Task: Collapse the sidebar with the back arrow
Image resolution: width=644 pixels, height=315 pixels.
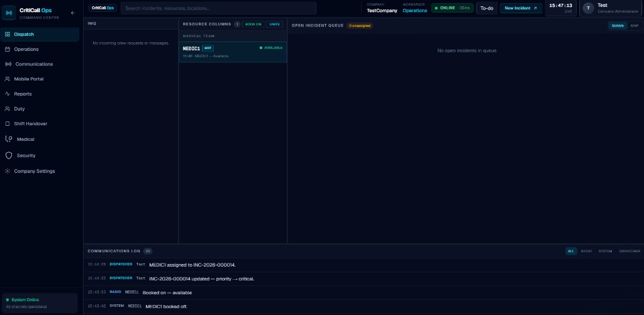Action: pyautogui.click(x=73, y=13)
